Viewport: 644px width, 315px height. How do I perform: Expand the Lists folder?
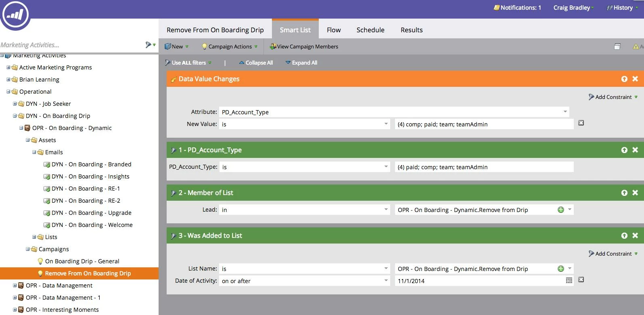[34, 237]
